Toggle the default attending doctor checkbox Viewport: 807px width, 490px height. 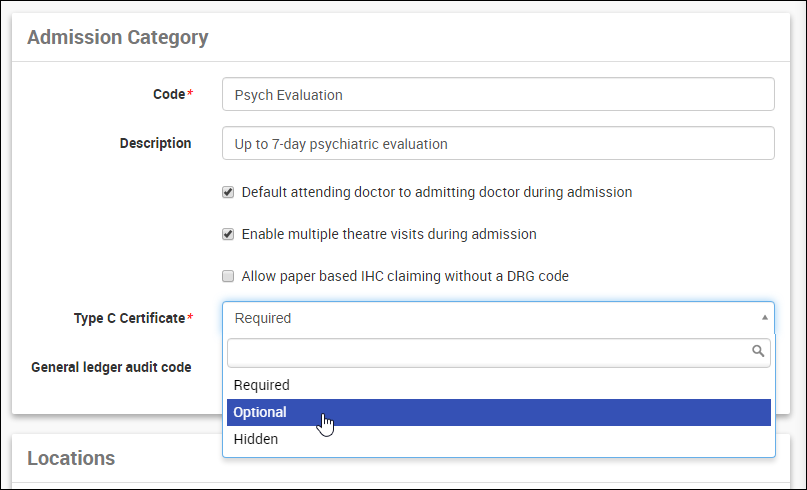click(x=228, y=192)
